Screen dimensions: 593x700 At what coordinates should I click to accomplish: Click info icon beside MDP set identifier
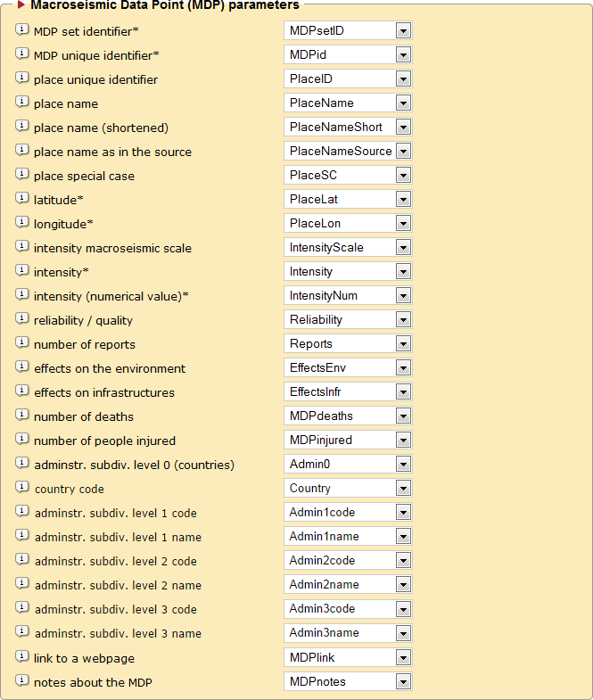(x=22, y=30)
